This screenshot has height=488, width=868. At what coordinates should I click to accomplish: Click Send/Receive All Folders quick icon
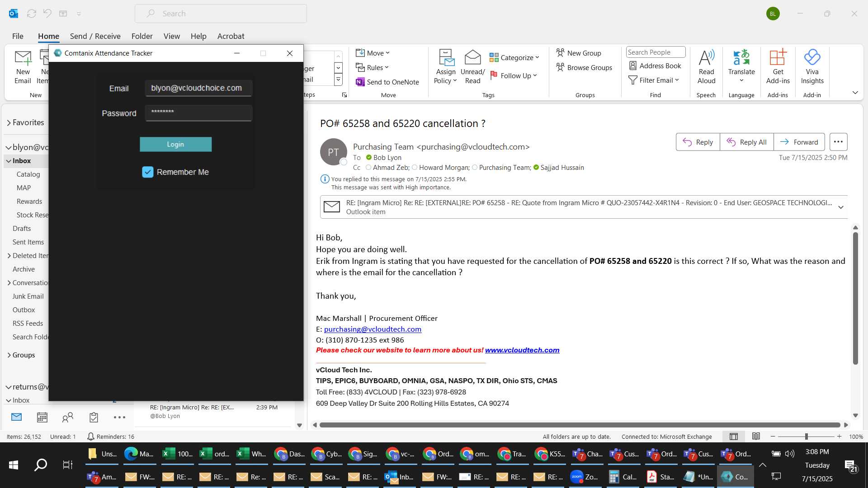coord(31,14)
